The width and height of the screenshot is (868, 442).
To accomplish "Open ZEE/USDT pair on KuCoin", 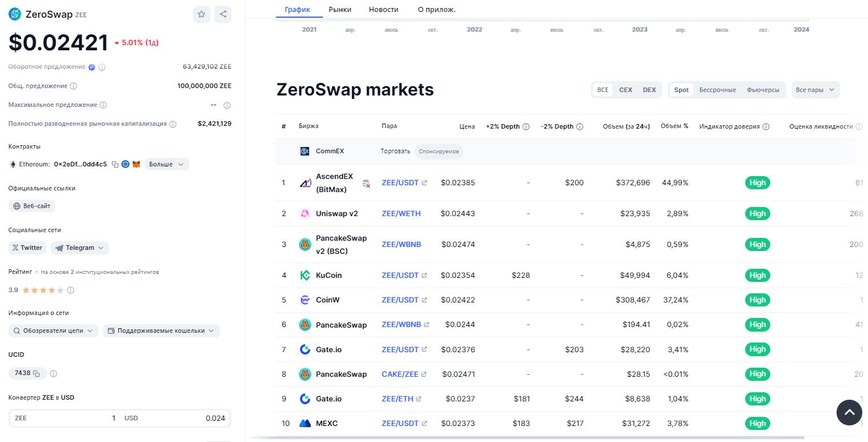I will (x=404, y=275).
